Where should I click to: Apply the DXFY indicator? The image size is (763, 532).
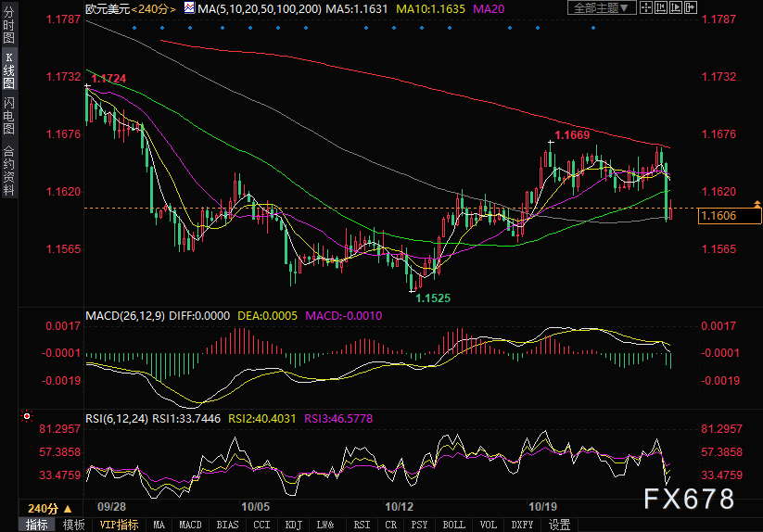(x=522, y=525)
